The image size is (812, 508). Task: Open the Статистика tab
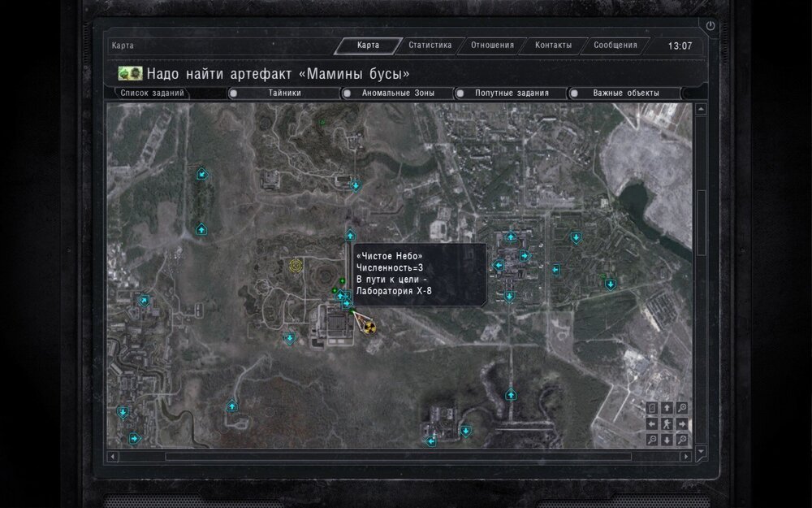point(430,46)
